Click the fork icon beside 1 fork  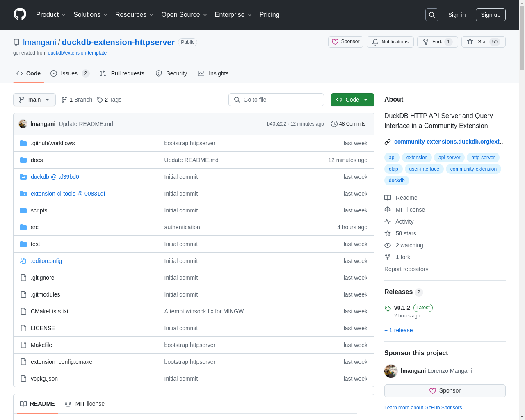(388, 257)
